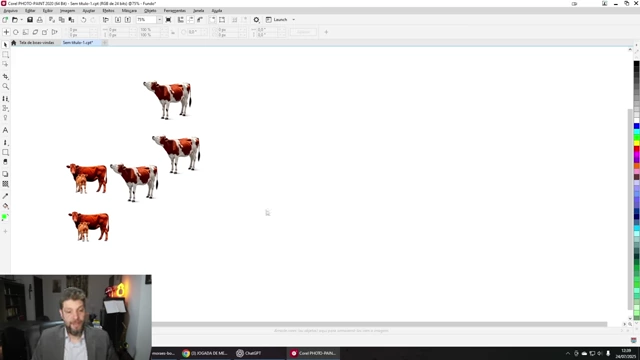This screenshot has height=360, width=640.
Task: Pick the Rectangle mask tool
Action: click(x=5, y=54)
